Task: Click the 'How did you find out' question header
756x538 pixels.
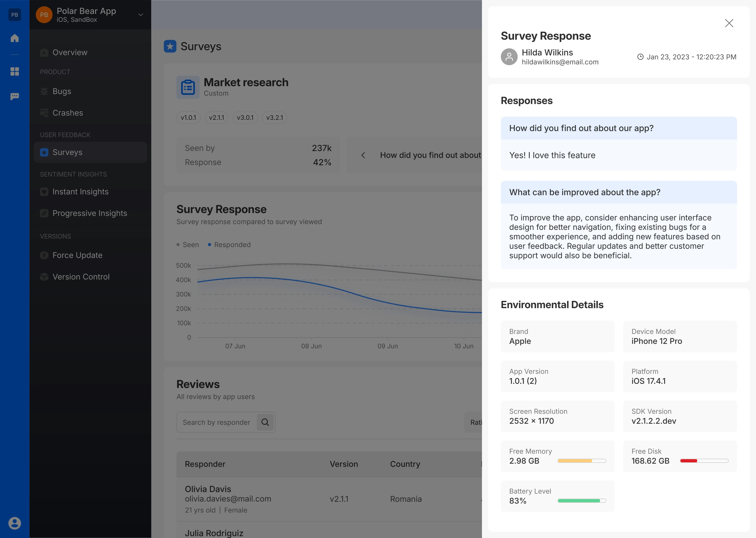Action: pyautogui.click(x=619, y=128)
